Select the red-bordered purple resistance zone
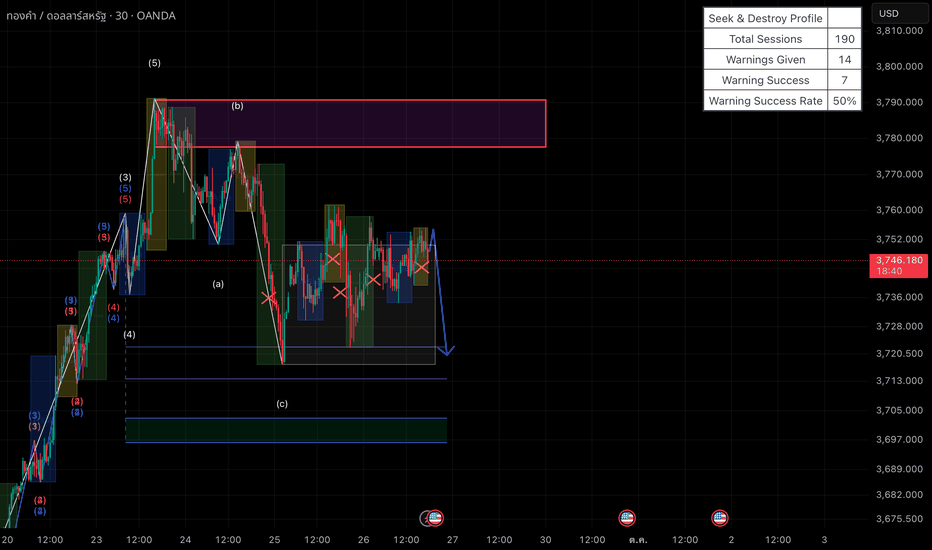 (350, 123)
